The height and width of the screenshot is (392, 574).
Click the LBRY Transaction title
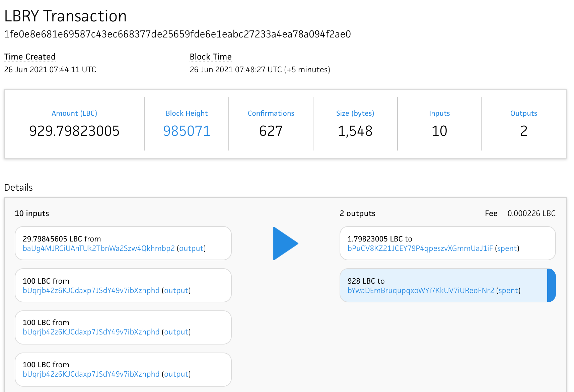[65, 16]
